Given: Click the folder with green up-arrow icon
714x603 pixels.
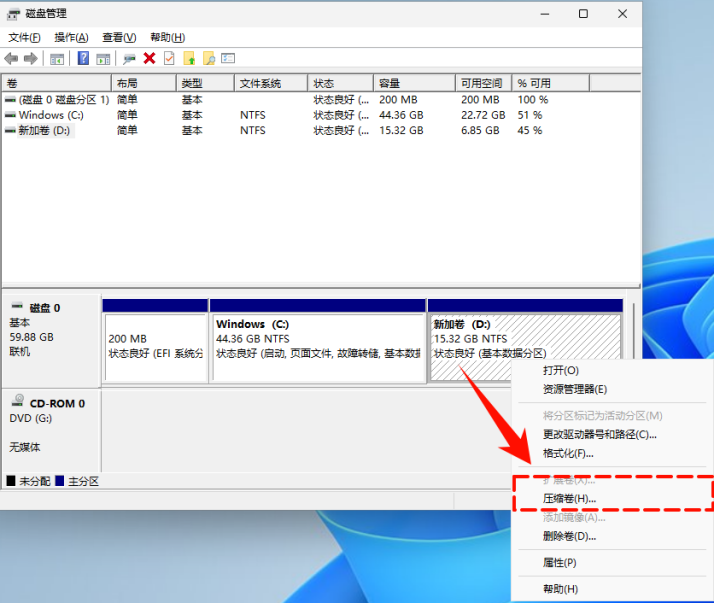Looking at the screenshot, I should tap(189, 58).
